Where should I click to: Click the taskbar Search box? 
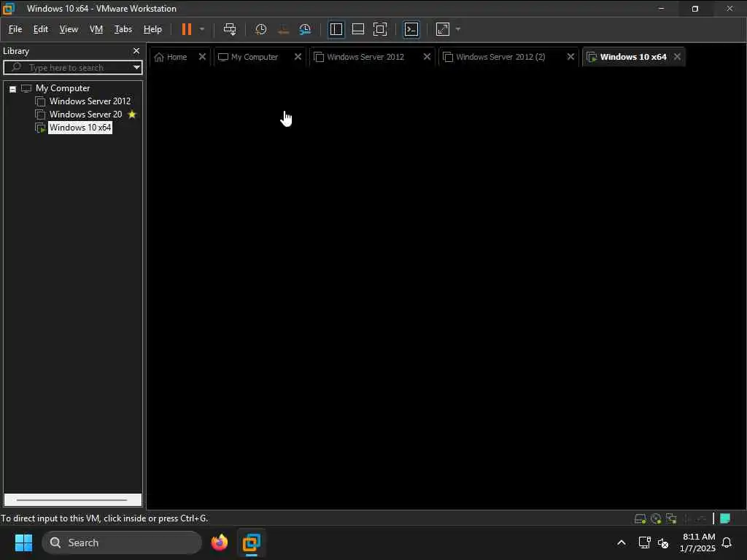122,542
